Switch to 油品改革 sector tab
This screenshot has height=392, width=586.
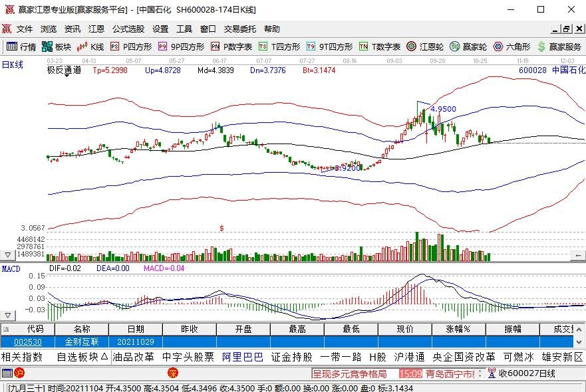[133, 357]
